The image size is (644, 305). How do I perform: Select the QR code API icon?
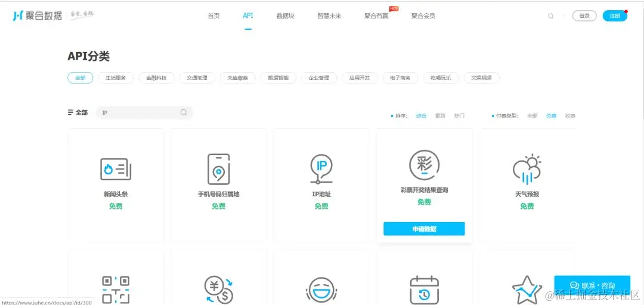[x=116, y=290]
